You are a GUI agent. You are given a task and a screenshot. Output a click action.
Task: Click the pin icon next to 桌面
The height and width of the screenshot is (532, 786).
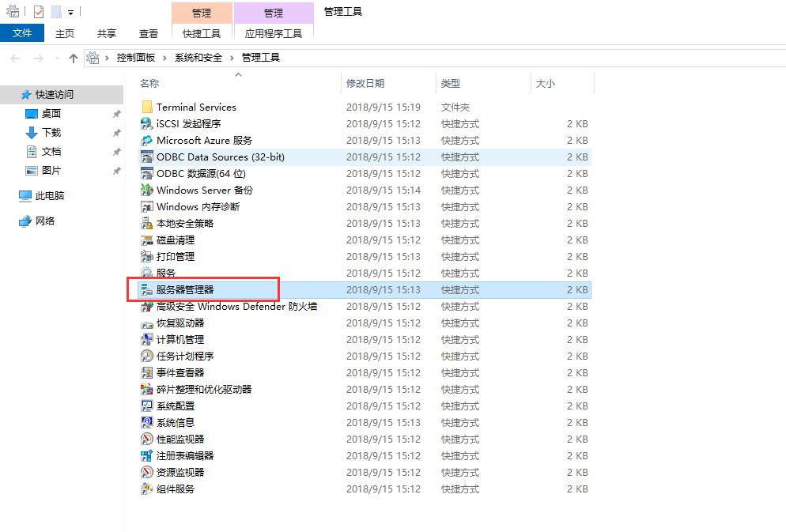click(116, 114)
